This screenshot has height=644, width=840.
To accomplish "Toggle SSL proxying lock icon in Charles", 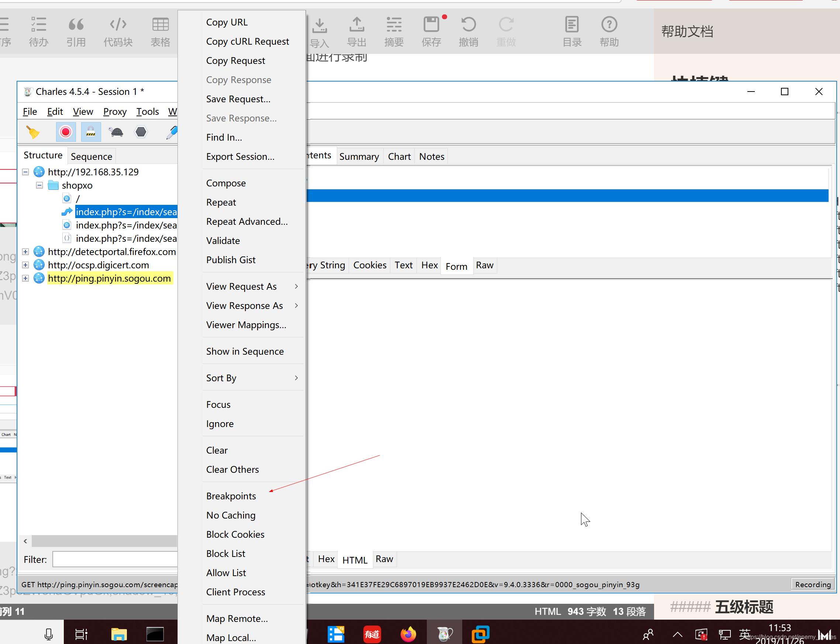I will tap(91, 132).
